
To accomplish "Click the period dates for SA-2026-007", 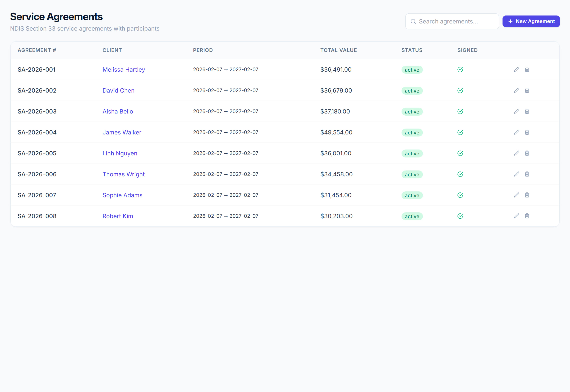I will [226, 195].
